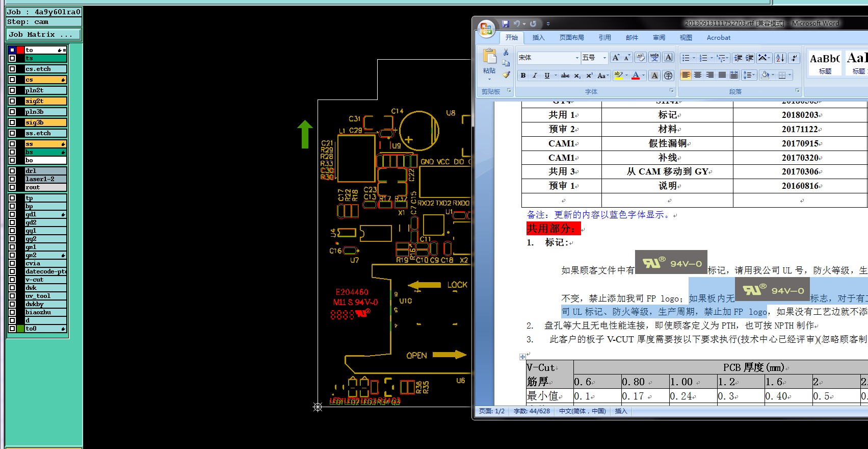Apply italic formatting in Word ribbon
The width and height of the screenshot is (868, 449).
tap(535, 76)
